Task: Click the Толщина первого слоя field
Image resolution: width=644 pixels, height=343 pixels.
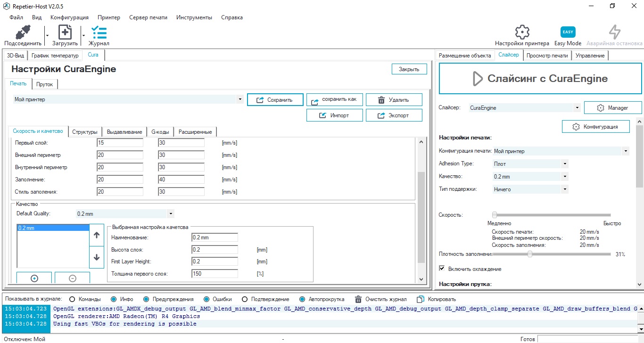Action: (x=215, y=274)
